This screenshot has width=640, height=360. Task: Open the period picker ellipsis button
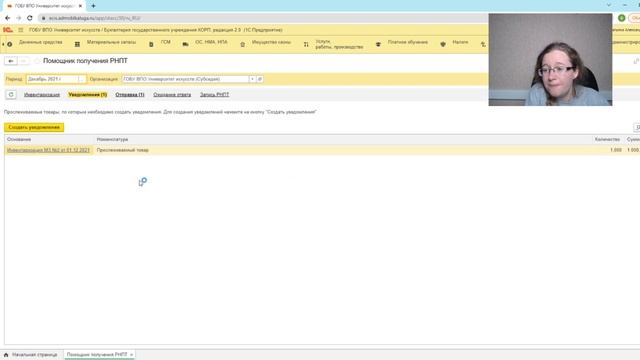(x=82, y=79)
